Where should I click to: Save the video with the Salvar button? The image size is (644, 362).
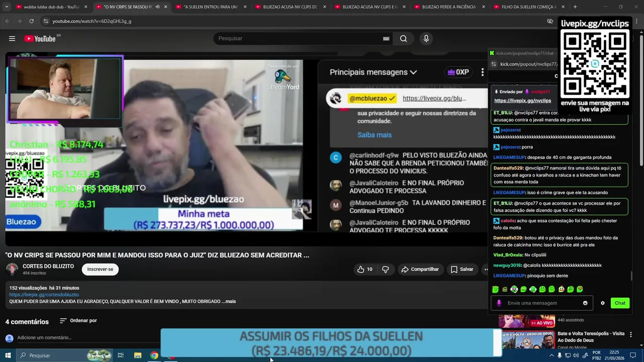(462, 269)
